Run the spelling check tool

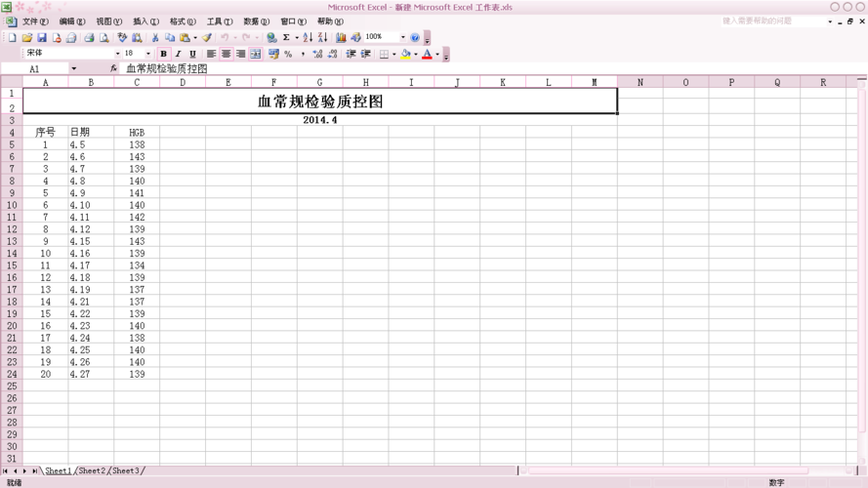[x=122, y=38]
